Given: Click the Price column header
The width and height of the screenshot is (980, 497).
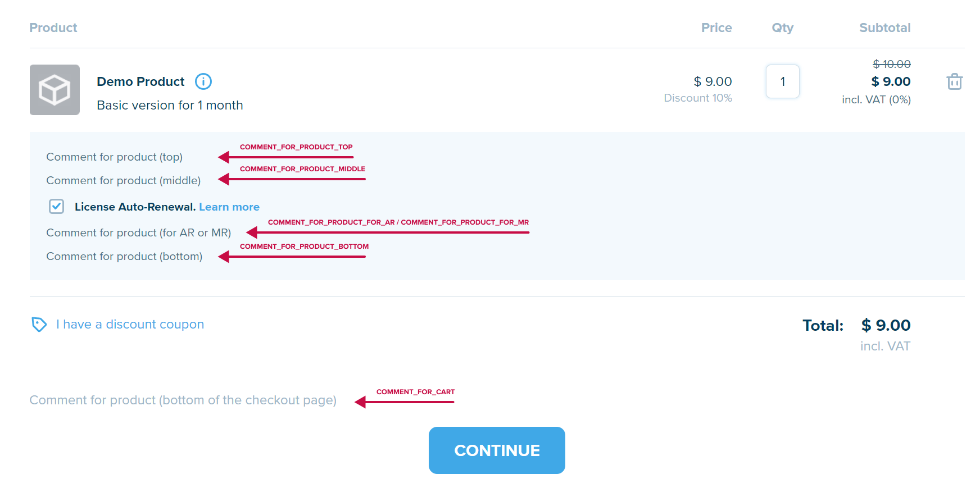Looking at the screenshot, I should 716,28.
